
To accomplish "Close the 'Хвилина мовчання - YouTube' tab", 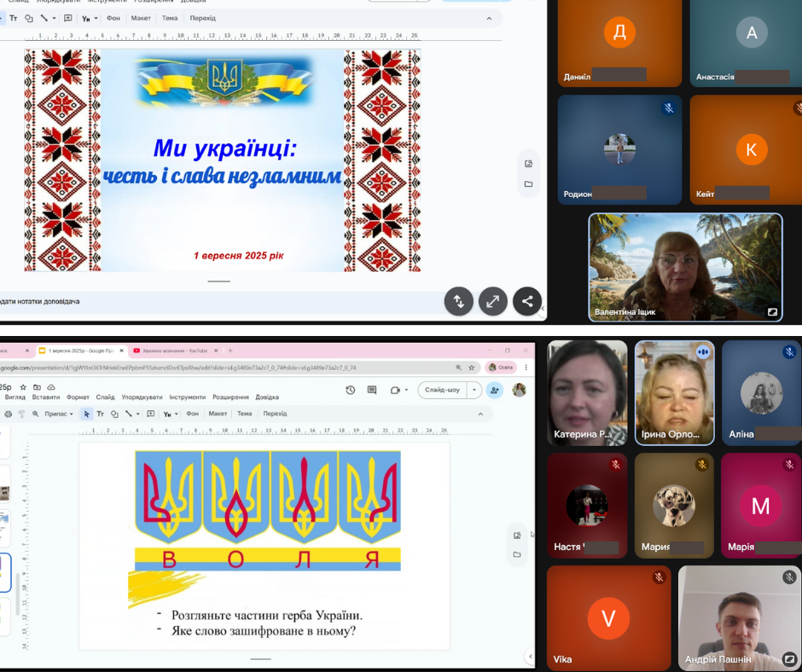I will (x=215, y=350).
